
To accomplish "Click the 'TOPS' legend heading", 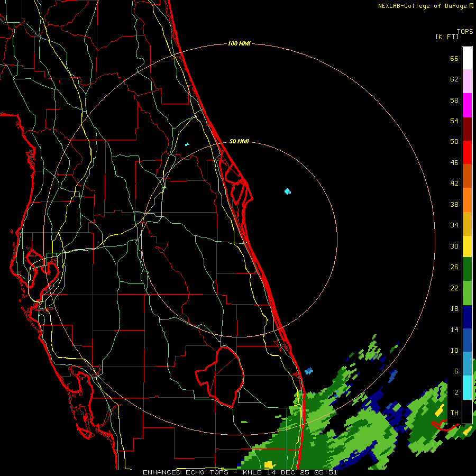I will [x=465, y=32].
